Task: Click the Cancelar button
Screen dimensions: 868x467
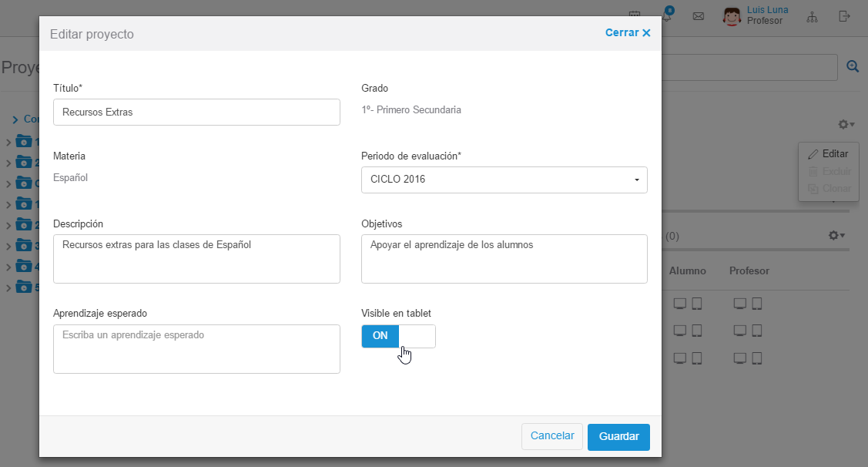Action: (x=552, y=436)
